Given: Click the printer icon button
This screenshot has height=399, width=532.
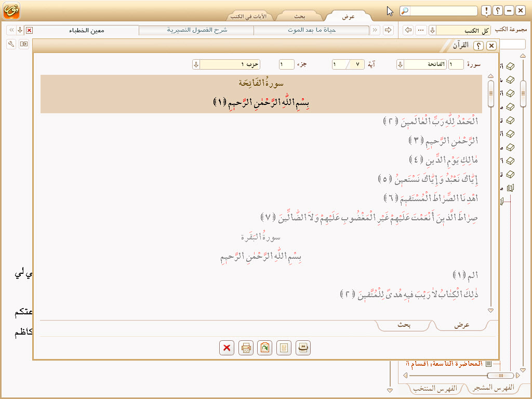Looking at the screenshot, I should click(246, 348).
